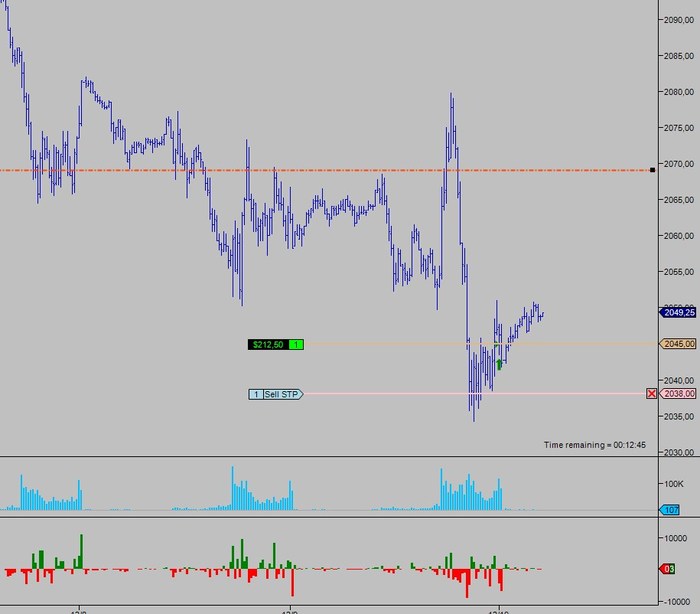The width and height of the screenshot is (700, 614).
Task: Click the volume value marker 107
Action: 670,510
